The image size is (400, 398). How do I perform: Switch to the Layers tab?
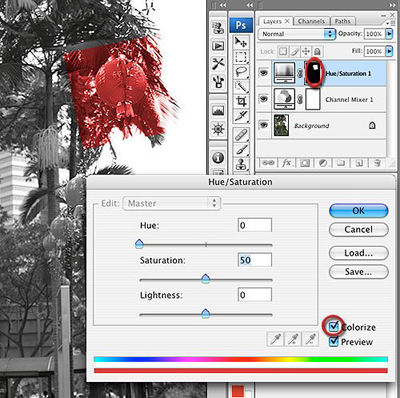[276, 21]
